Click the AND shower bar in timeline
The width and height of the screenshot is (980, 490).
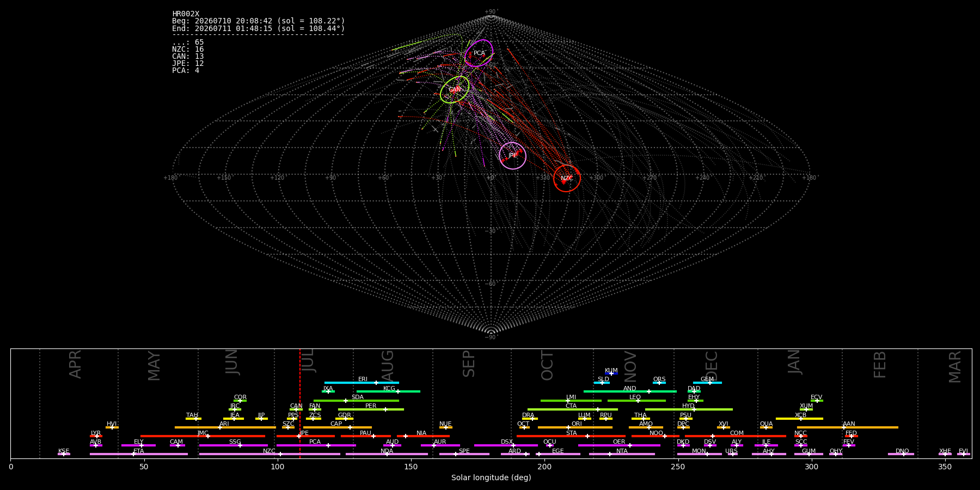click(630, 391)
